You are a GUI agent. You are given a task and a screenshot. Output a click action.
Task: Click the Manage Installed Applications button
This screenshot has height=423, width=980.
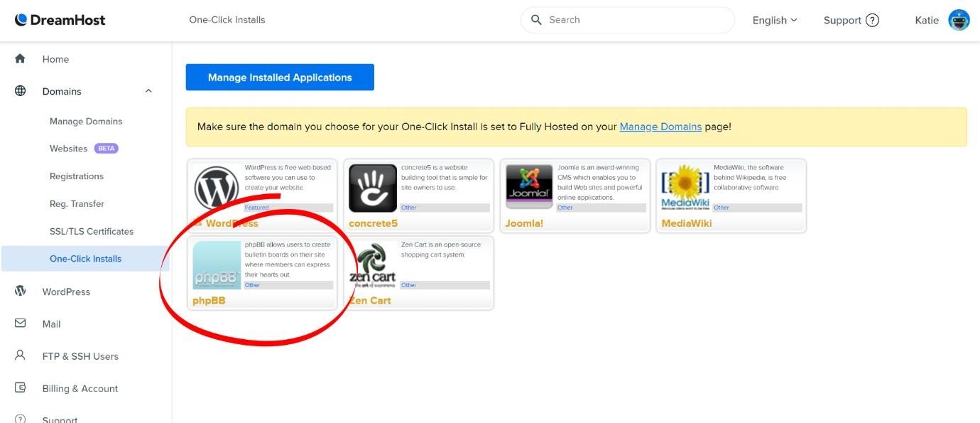(x=279, y=77)
